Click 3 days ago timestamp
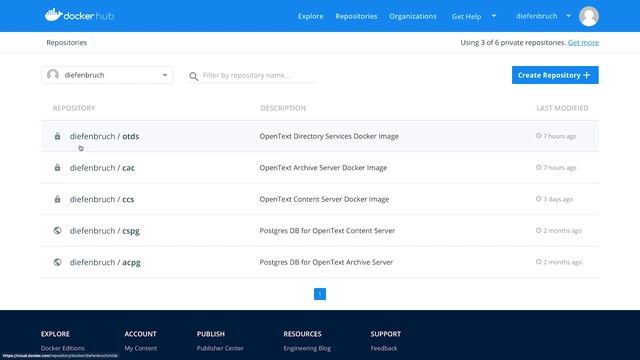Viewport: 640px width, 360px height. [x=558, y=199]
